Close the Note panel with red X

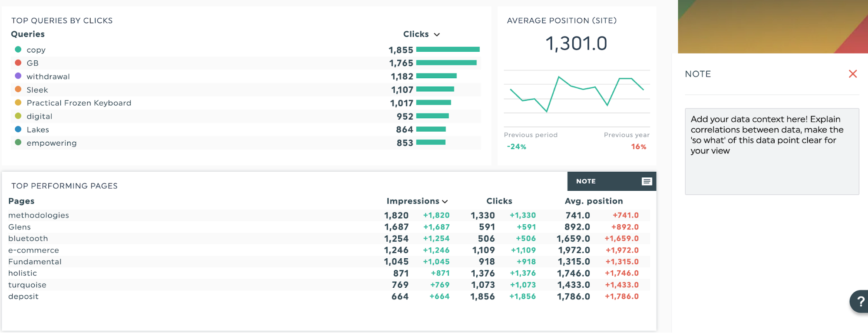852,74
